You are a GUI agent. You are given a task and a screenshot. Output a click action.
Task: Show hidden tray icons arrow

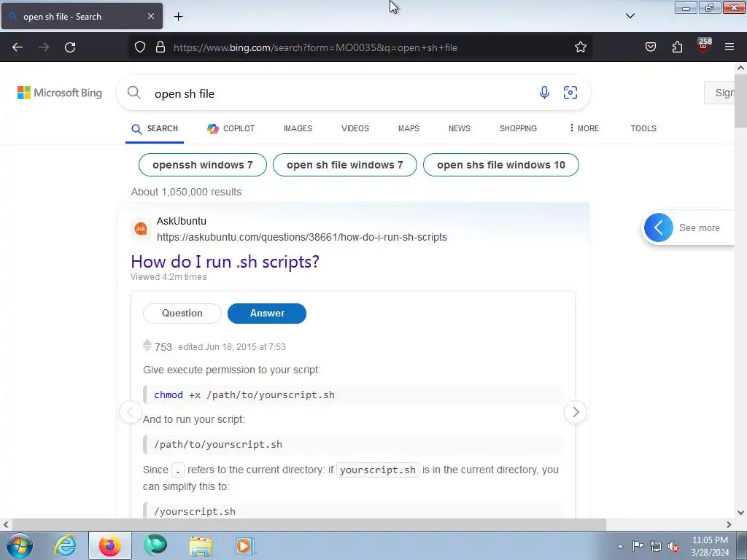620,546
